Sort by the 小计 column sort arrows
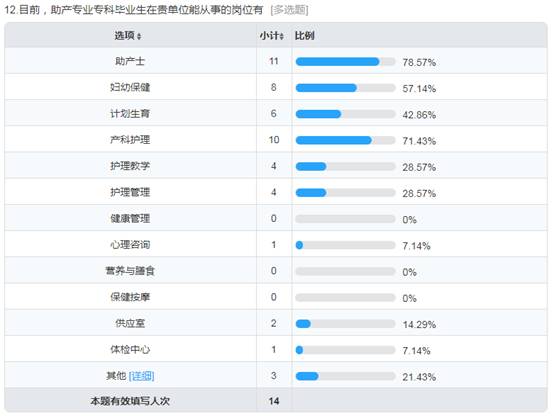Screen dimensions: 554x418 pos(282,36)
